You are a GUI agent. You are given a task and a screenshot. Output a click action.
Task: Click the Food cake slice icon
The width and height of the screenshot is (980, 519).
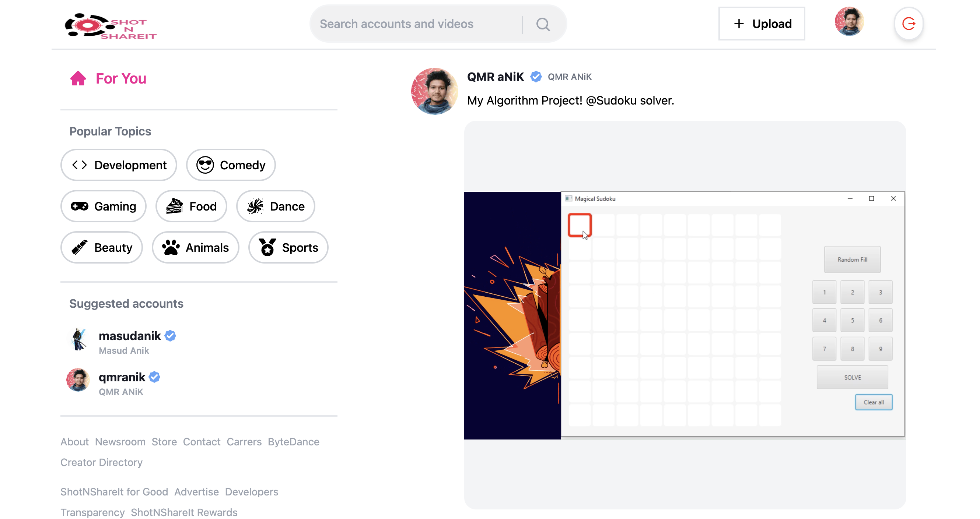click(x=174, y=206)
